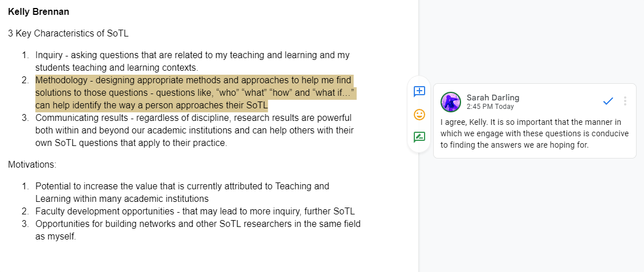Click the Add comment icon
The image size is (644, 272).
[x=419, y=92]
